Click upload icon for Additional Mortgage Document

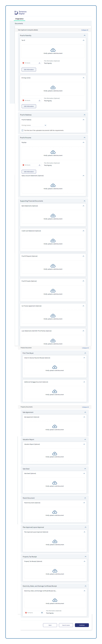pos(55,391)
